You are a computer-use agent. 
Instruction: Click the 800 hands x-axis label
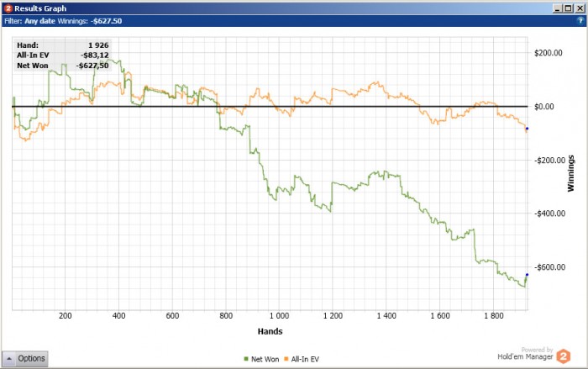(226, 316)
